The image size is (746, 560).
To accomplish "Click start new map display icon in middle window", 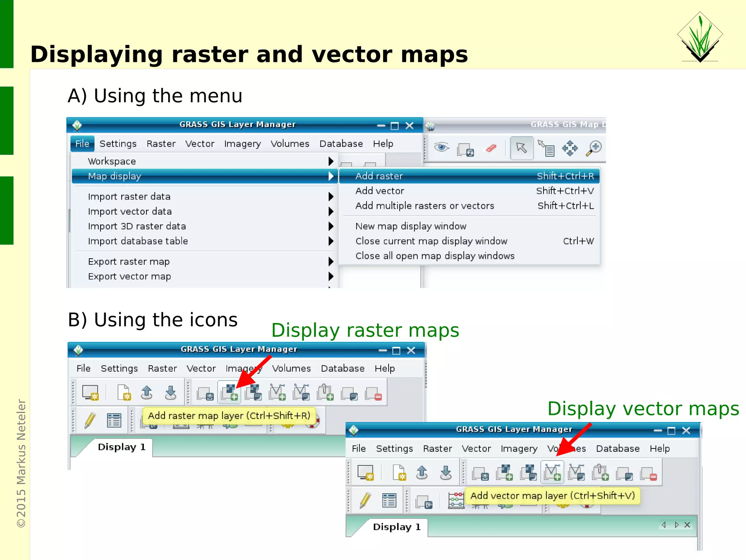I will click(90, 392).
